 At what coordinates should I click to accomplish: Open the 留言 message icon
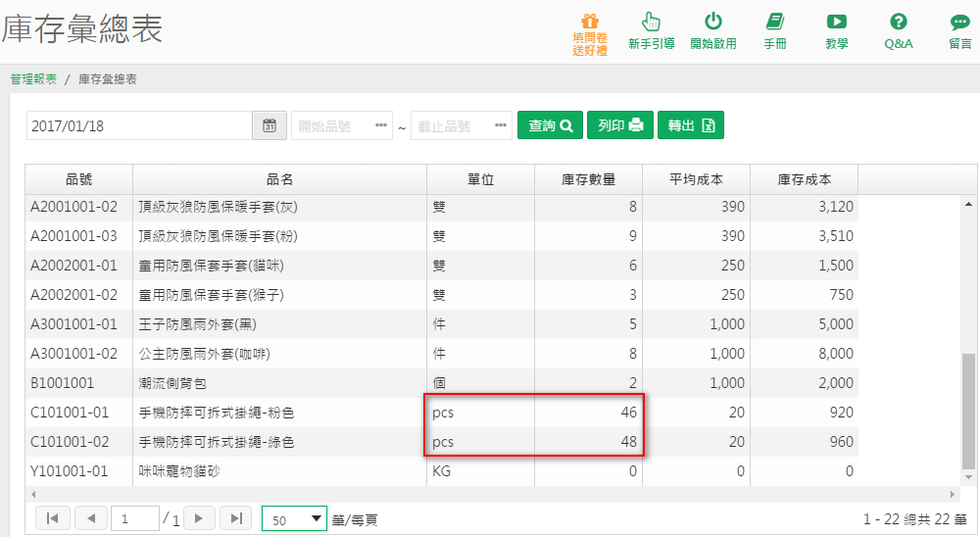coord(960,31)
